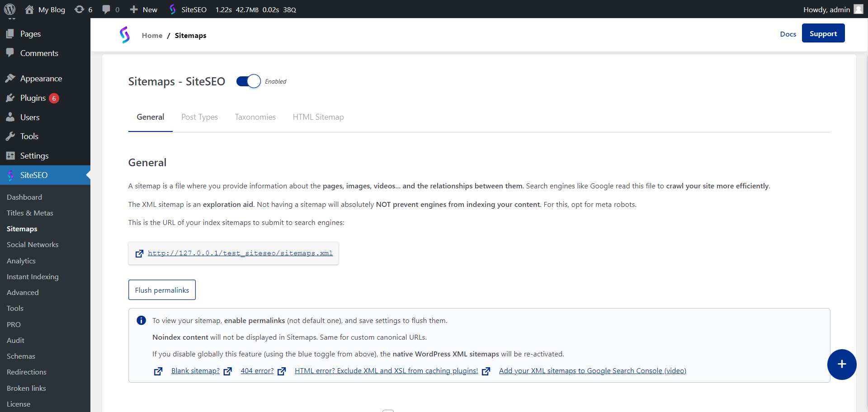Open Redirections in the submenu
Image resolution: width=868 pixels, height=412 pixels.
27,372
